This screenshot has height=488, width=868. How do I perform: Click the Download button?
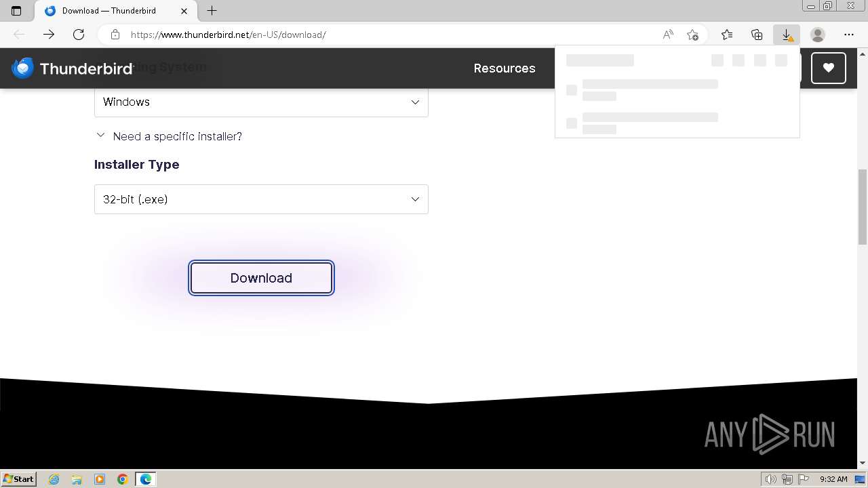click(x=261, y=278)
